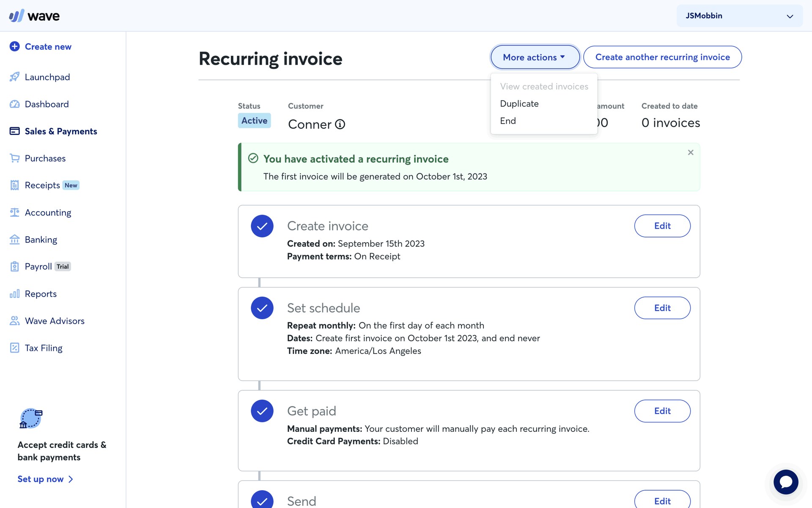Open Receipts in the sidebar
The image size is (812, 508).
pyautogui.click(x=42, y=185)
